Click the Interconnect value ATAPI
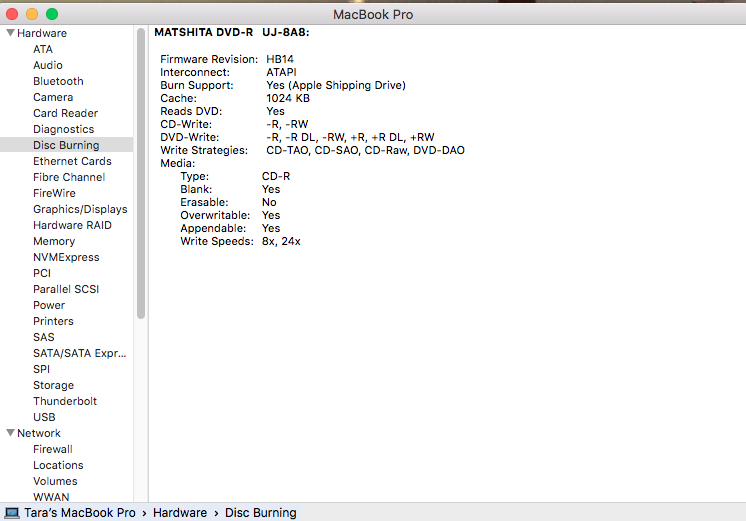 click(281, 72)
